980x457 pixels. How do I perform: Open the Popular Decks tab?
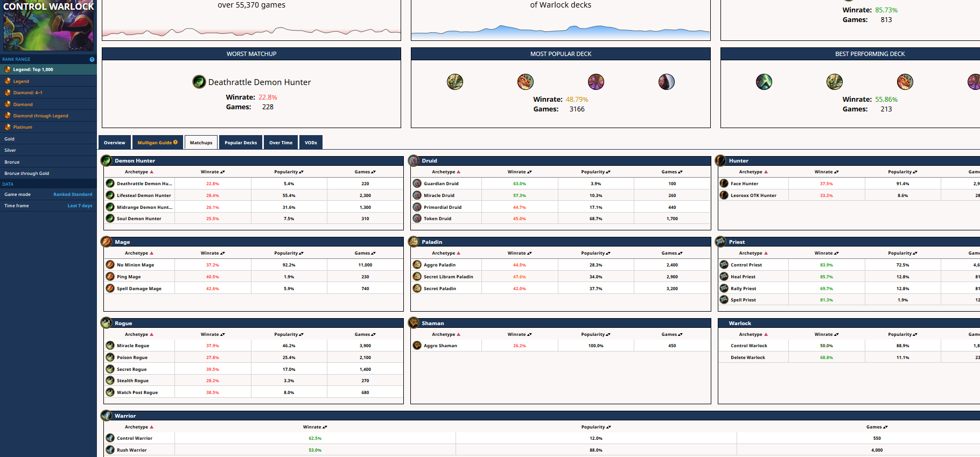point(241,143)
